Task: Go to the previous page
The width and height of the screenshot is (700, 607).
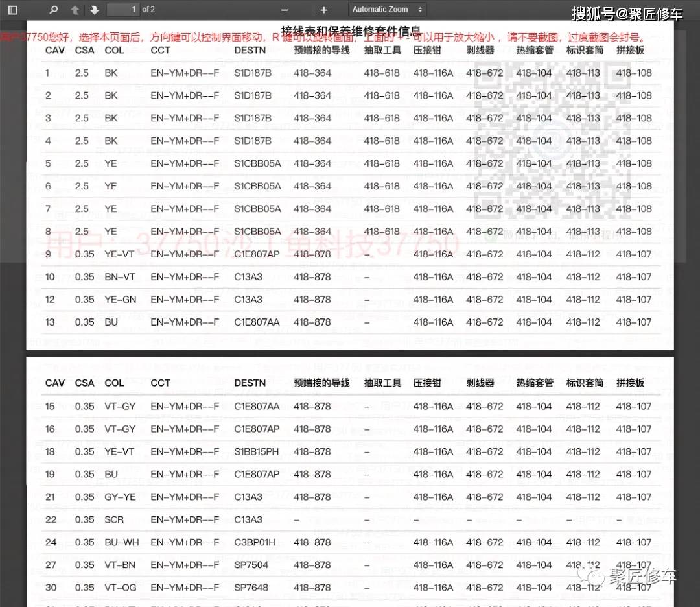Action: [x=75, y=10]
